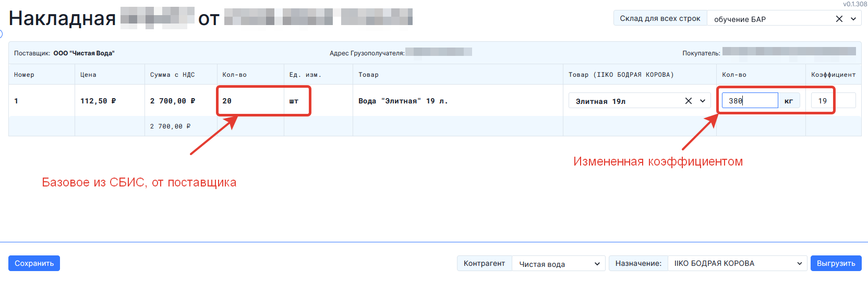Click the 'Коэффициент' column header
This screenshot has width=868, height=281.
[833, 75]
